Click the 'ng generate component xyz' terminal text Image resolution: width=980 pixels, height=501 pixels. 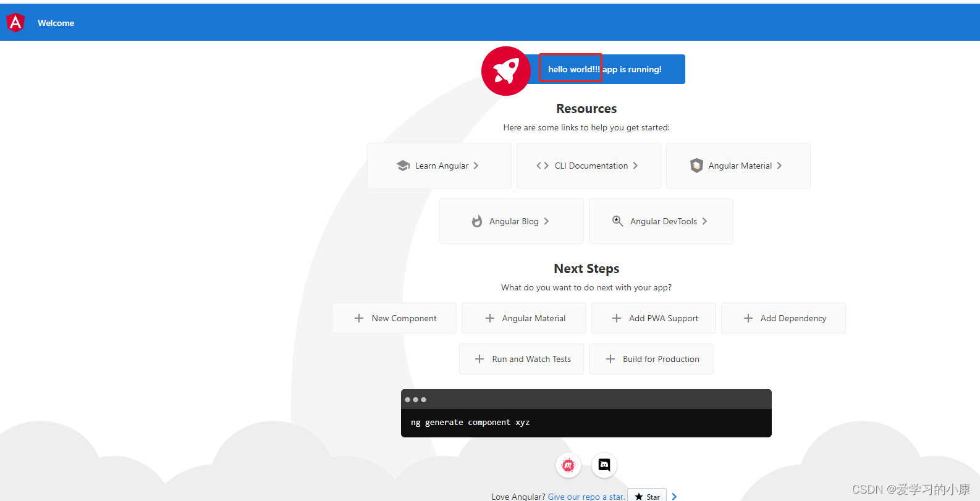point(470,423)
